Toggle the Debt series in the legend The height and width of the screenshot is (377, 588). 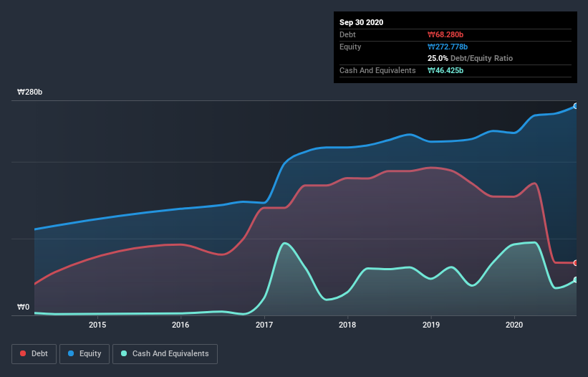(x=34, y=354)
